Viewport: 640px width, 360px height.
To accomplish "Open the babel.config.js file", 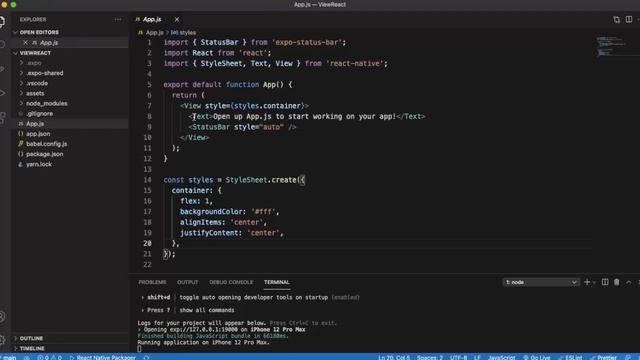I will tap(47, 144).
